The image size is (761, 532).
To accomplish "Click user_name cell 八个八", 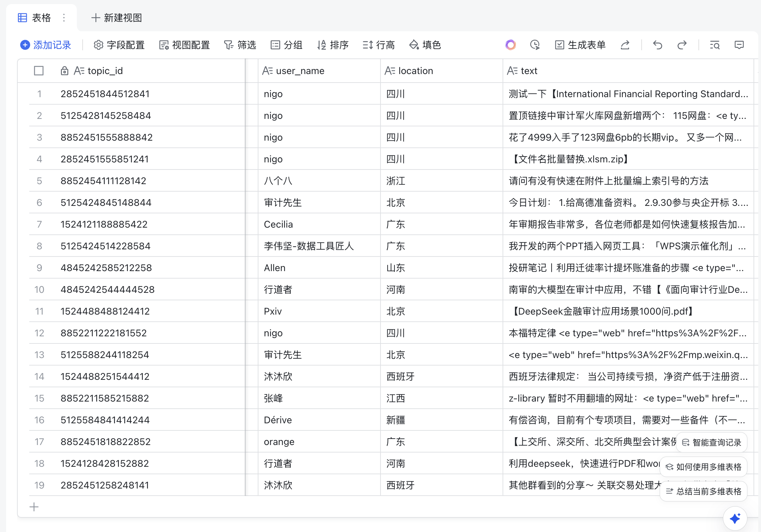I will pyautogui.click(x=319, y=181).
